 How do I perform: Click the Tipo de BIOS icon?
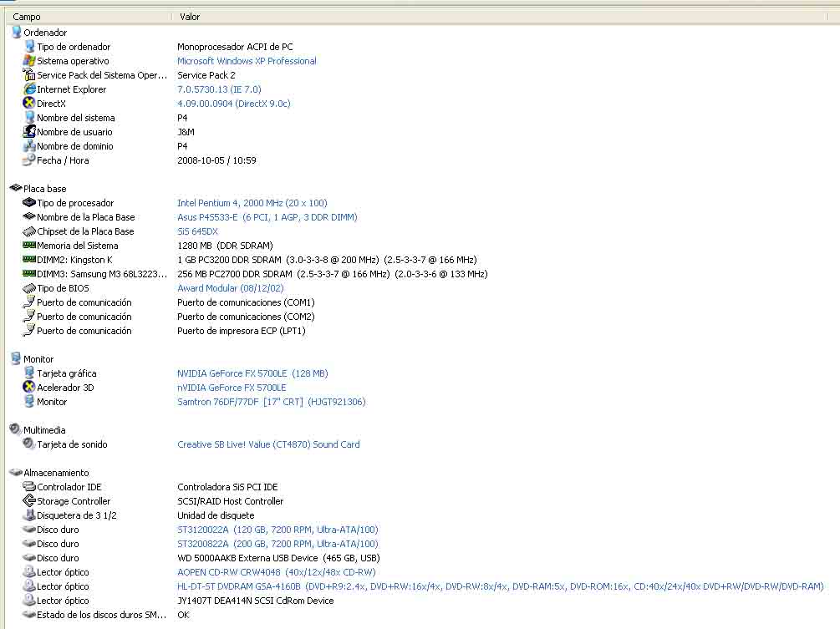(x=29, y=288)
